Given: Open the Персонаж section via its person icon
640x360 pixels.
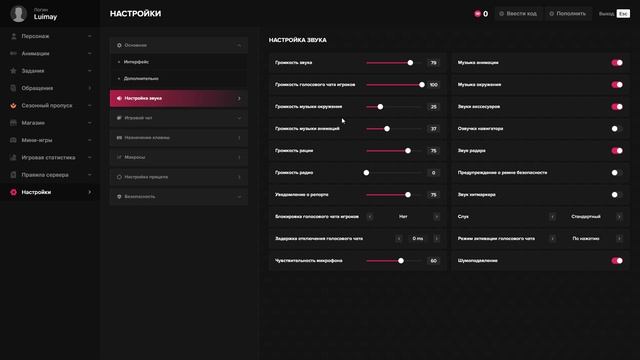Looking at the screenshot, I should click(13, 36).
